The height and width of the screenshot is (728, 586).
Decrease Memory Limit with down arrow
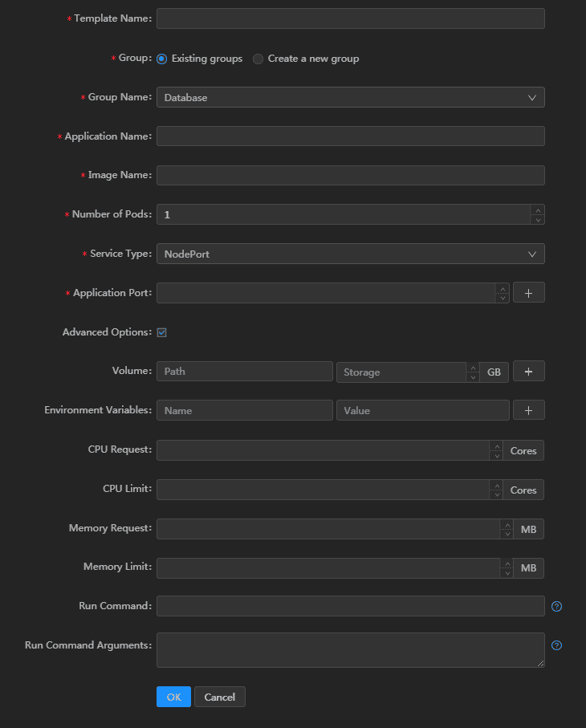tap(507, 573)
